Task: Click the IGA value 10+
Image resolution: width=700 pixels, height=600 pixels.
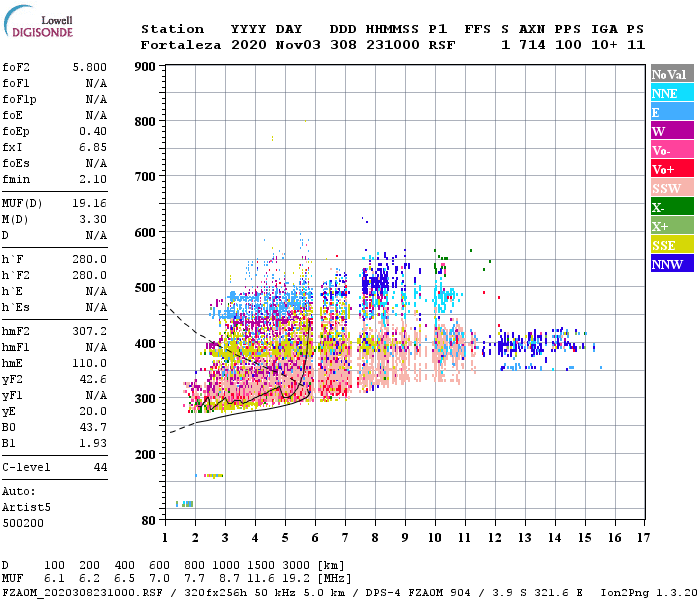Action: (x=604, y=45)
